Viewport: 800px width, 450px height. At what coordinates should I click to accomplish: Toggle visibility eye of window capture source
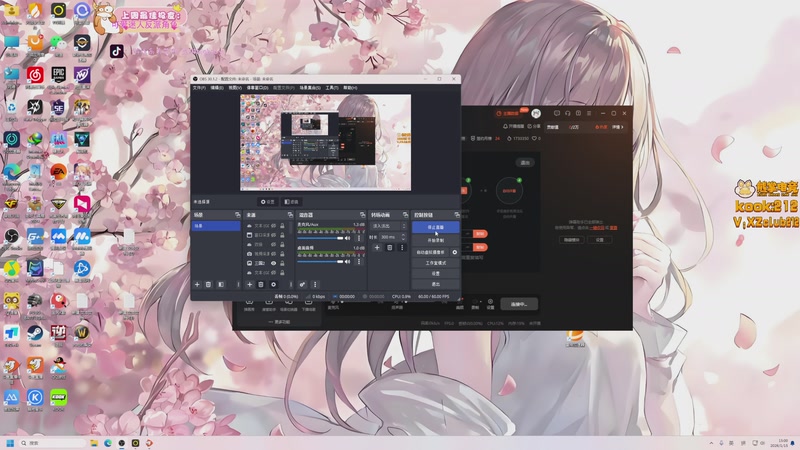click(273, 235)
